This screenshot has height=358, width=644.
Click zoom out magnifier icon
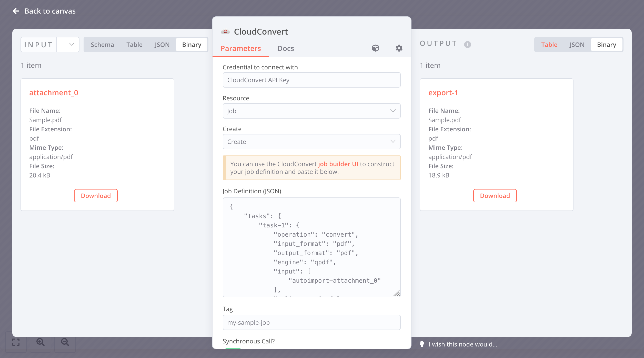point(65,342)
